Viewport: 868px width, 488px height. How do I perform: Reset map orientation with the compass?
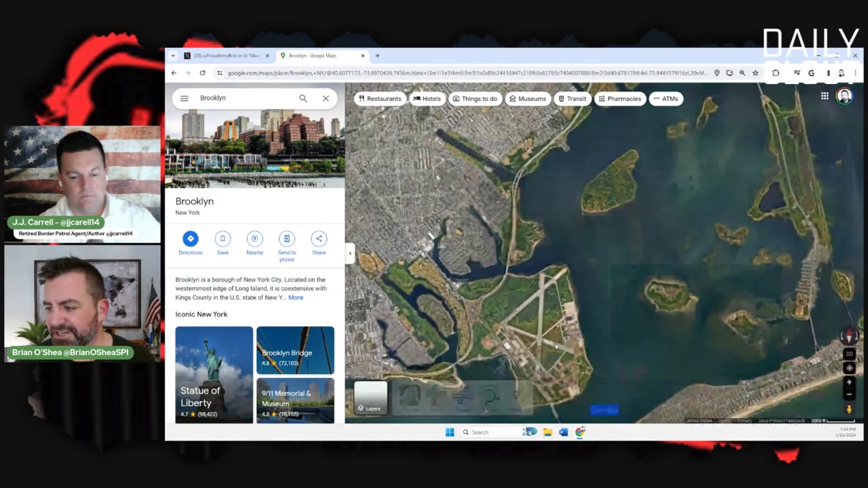point(849,337)
